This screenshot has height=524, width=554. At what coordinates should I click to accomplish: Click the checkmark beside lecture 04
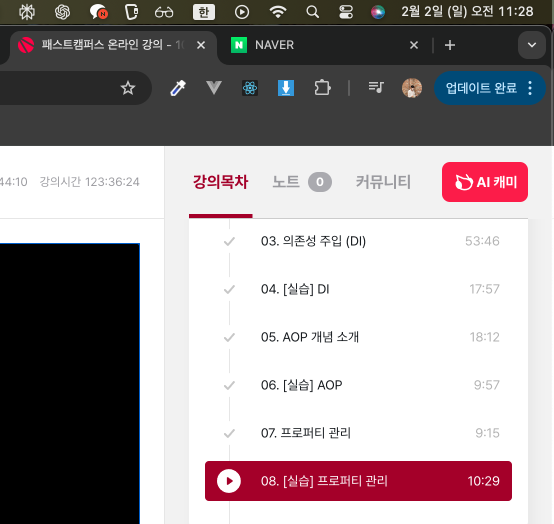pos(229,289)
